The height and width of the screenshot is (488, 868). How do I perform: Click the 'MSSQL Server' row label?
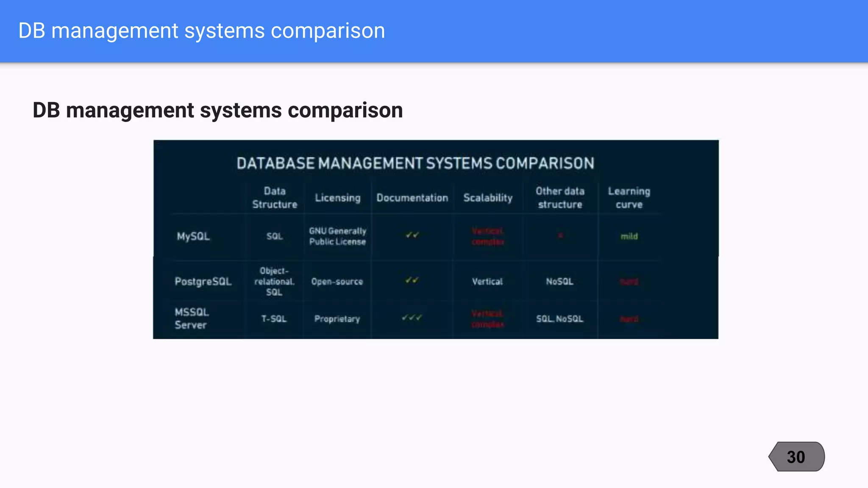coord(192,319)
